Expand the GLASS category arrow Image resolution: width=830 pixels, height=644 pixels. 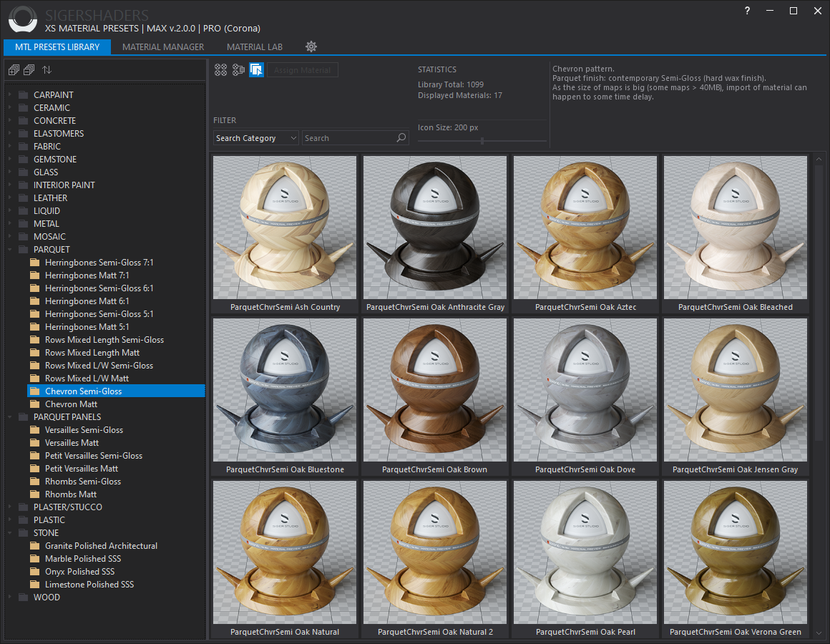[10, 172]
